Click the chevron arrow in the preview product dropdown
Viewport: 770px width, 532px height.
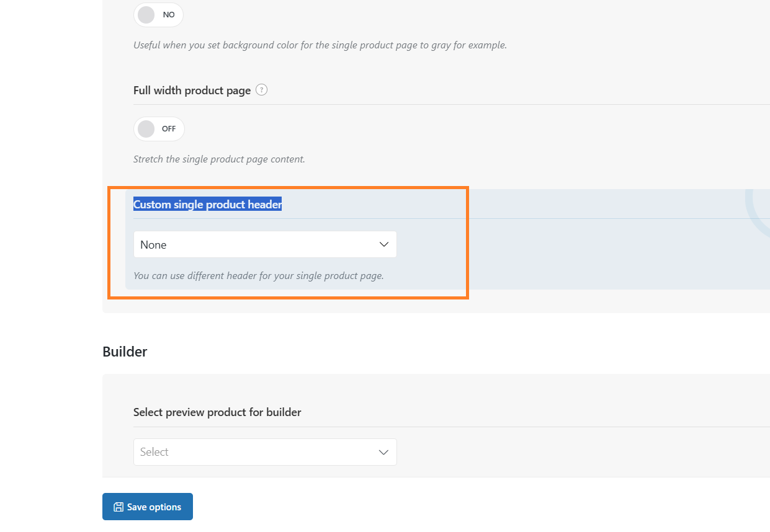tap(383, 452)
